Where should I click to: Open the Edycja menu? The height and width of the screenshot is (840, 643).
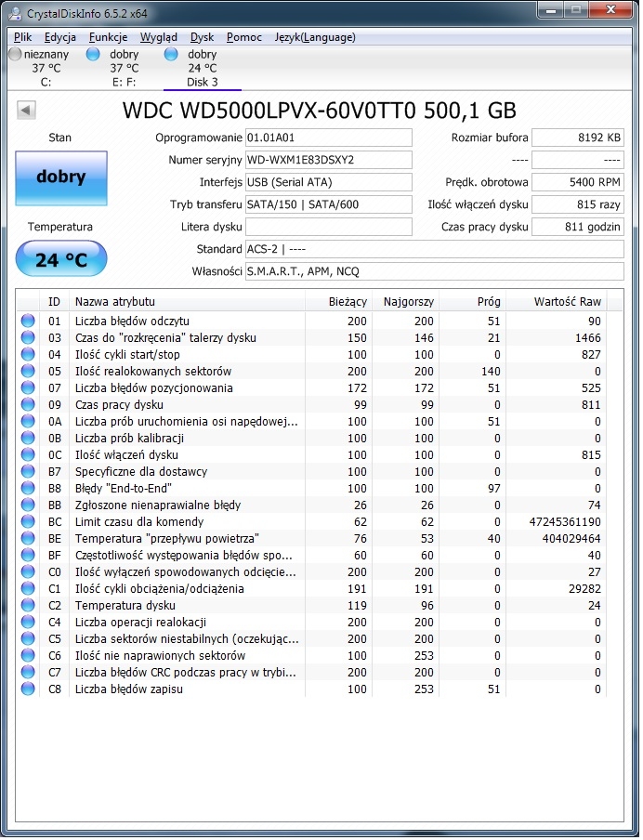(x=60, y=37)
